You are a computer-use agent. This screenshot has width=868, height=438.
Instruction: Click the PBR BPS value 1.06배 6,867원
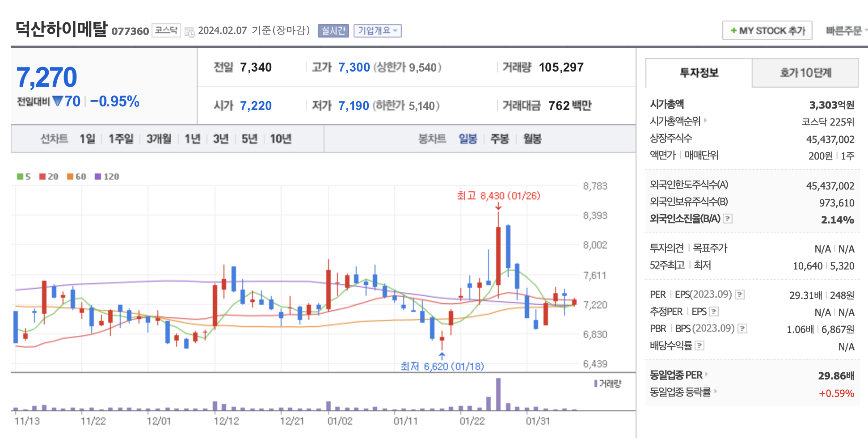[820, 329]
